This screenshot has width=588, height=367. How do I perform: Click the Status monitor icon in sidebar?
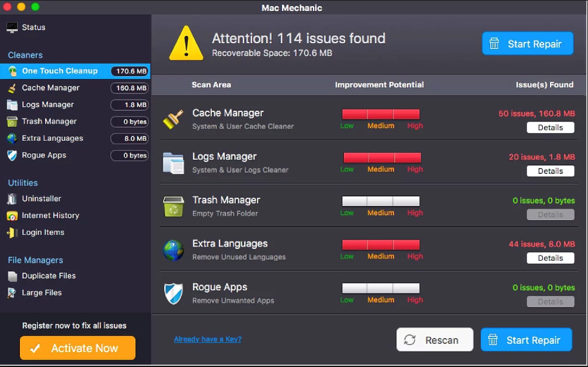click(x=12, y=28)
